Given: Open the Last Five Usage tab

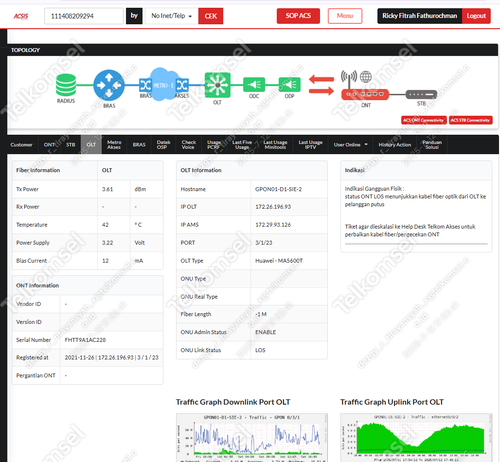Looking at the screenshot, I should (x=242, y=145).
